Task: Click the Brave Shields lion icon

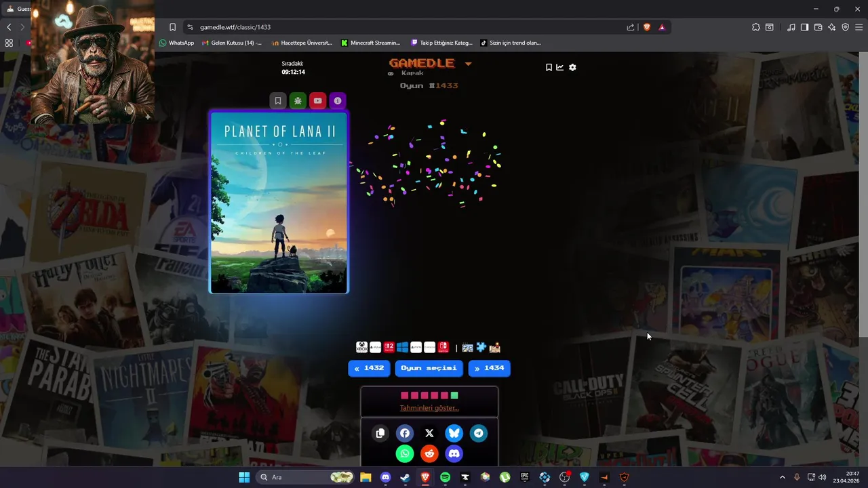Action: coord(647,27)
